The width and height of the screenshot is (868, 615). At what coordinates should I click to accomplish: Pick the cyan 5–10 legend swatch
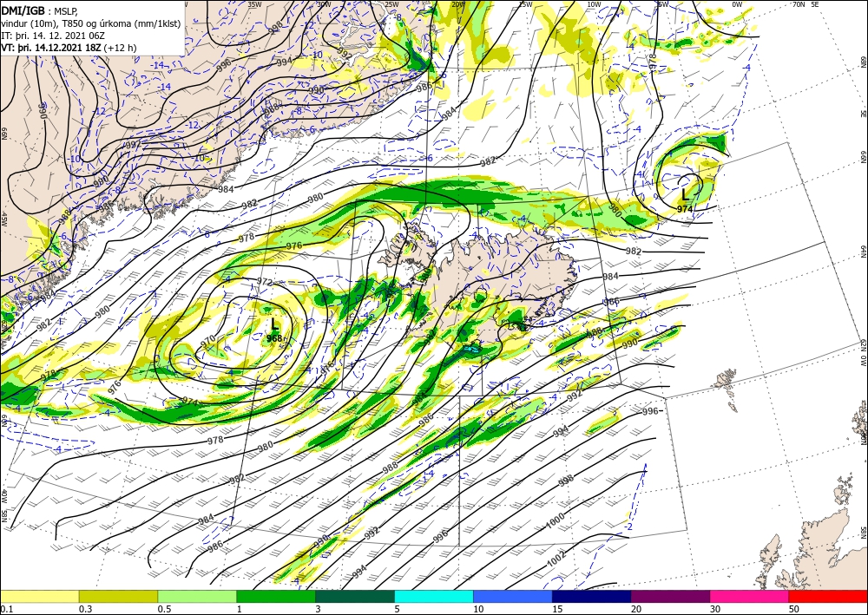click(434, 596)
